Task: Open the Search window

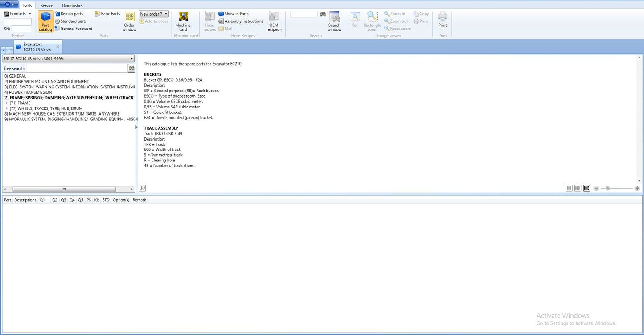Action: point(334,21)
